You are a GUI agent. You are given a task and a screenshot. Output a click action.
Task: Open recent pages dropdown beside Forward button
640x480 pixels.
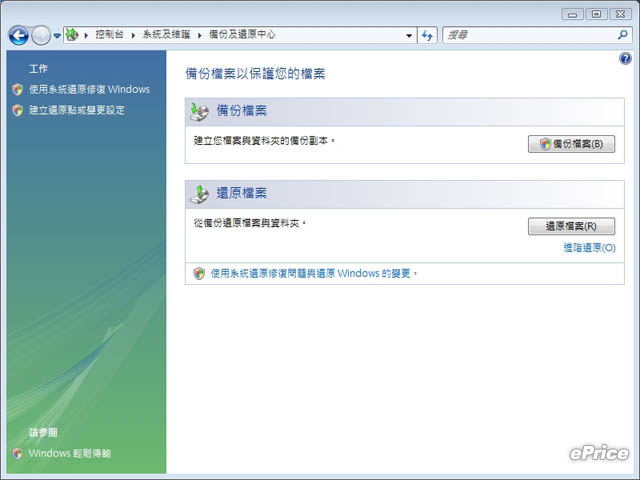coord(57,36)
